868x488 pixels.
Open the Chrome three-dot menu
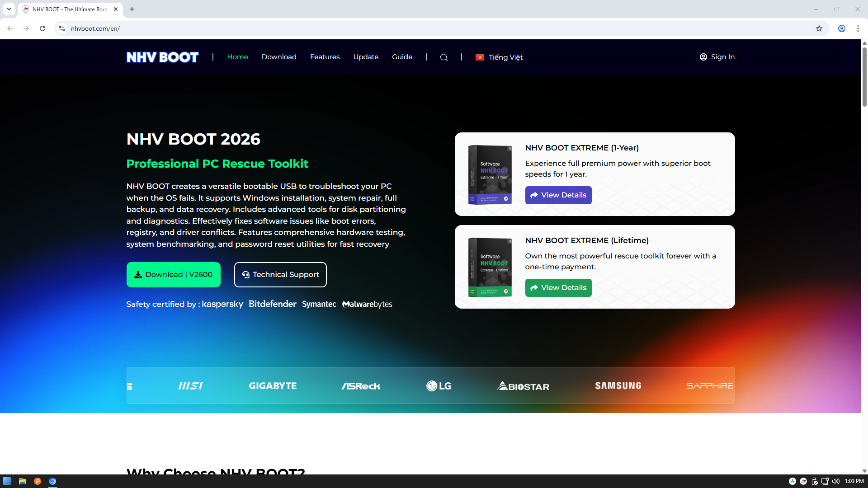click(x=858, y=28)
